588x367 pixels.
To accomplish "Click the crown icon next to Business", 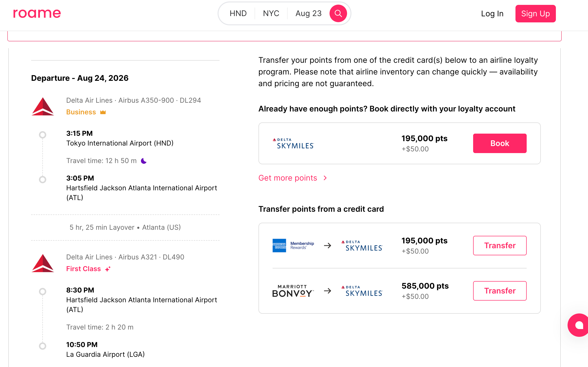I will [x=103, y=112].
